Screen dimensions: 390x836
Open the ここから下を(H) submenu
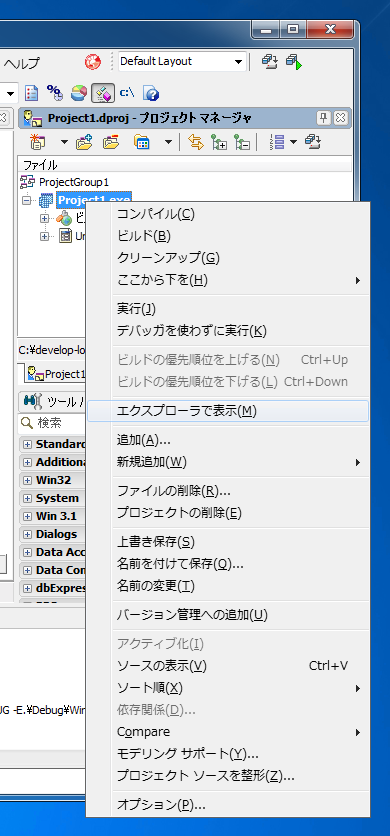[x=228, y=280]
